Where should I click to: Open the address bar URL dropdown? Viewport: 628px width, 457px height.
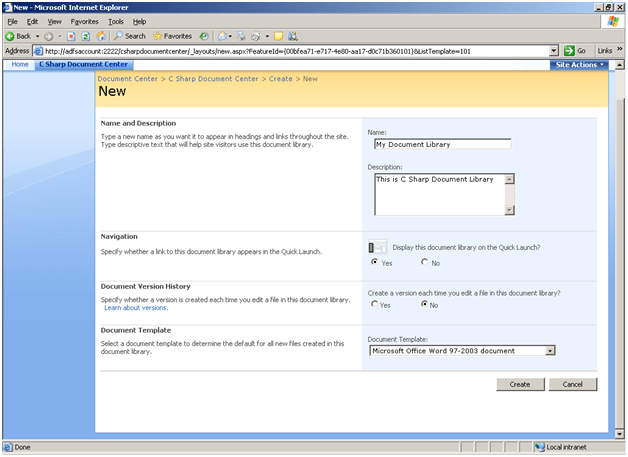pyautogui.click(x=553, y=50)
